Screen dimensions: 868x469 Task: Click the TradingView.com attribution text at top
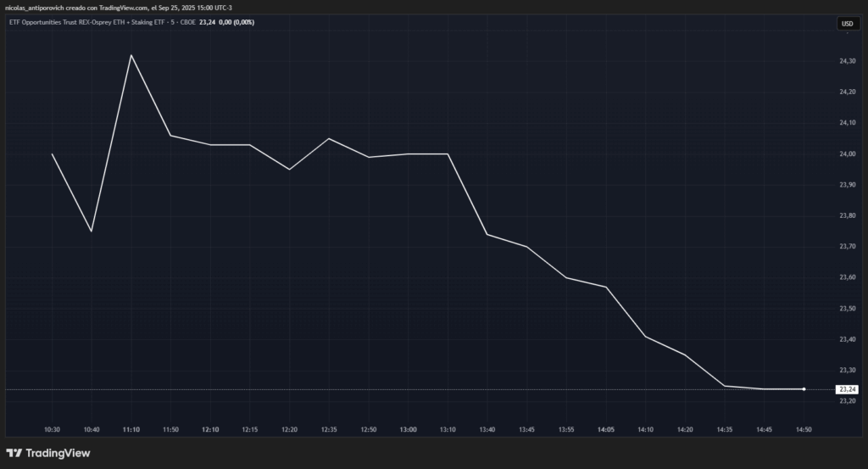[x=117, y=7]
